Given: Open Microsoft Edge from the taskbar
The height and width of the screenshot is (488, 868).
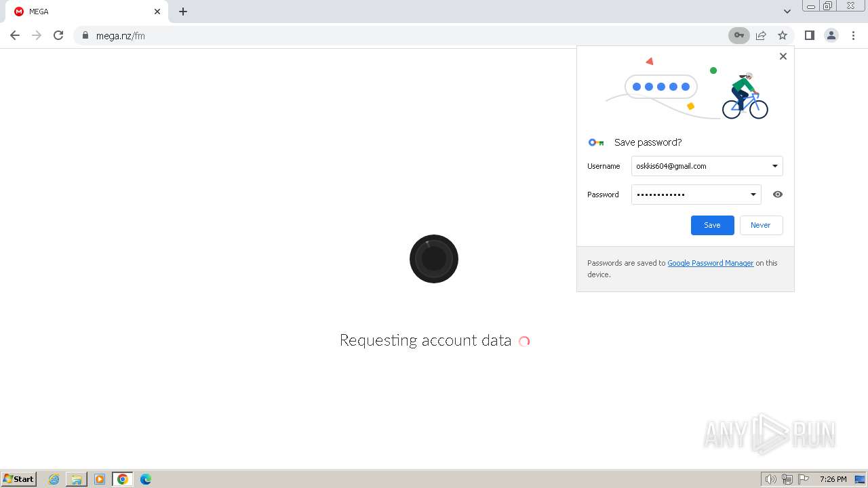Looking at the screenshot, I should tap(146, 479).
